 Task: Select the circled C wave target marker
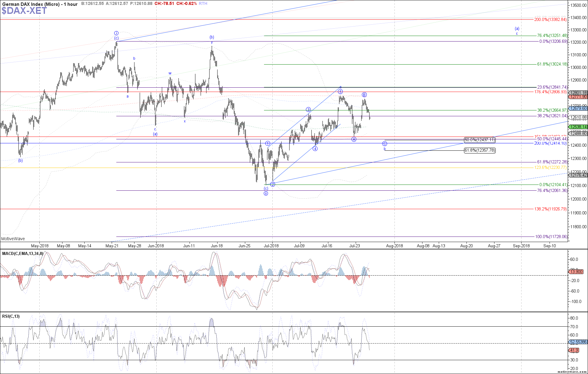tap(385, 144)
